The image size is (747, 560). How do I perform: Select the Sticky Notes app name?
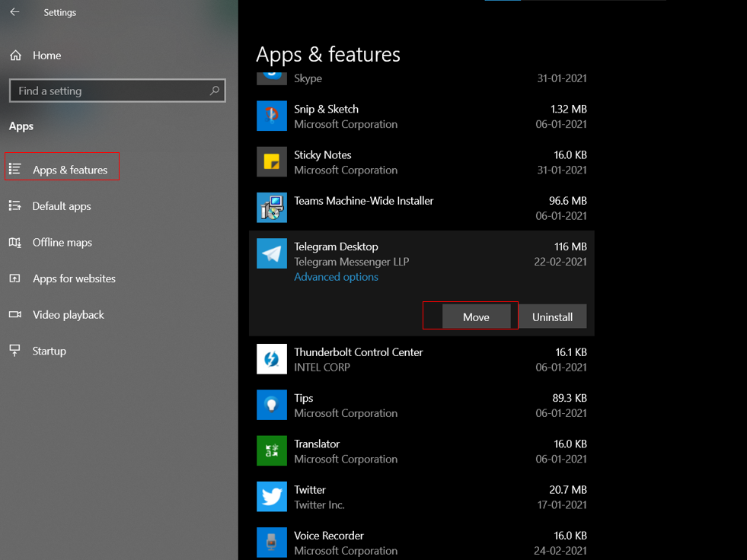[x=323, y=154]
